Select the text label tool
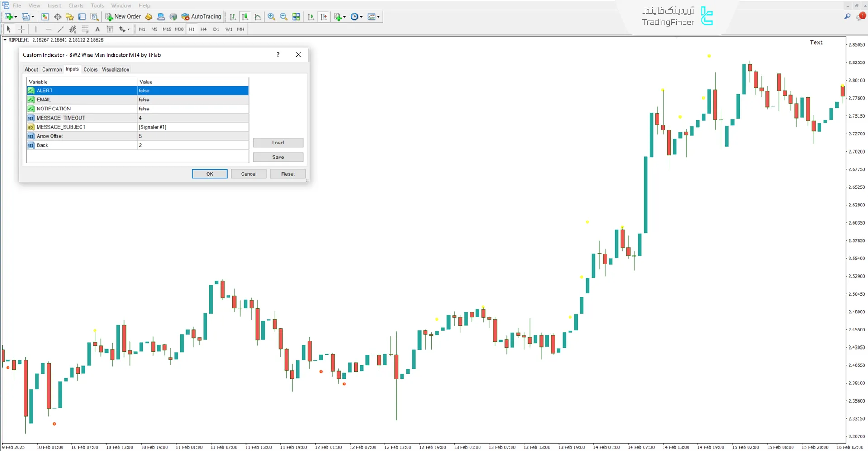Viewport: 868px width, 451px height. tap(109, 29)
